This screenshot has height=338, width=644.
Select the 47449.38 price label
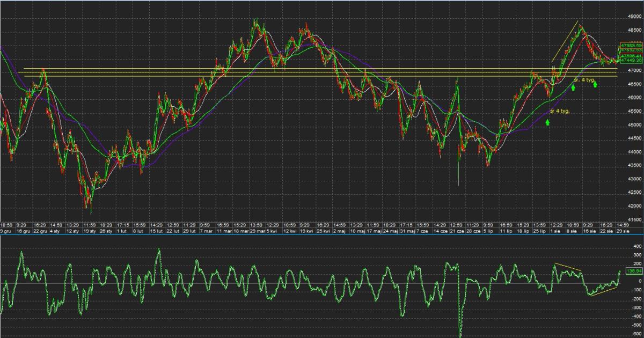point(631,61)
